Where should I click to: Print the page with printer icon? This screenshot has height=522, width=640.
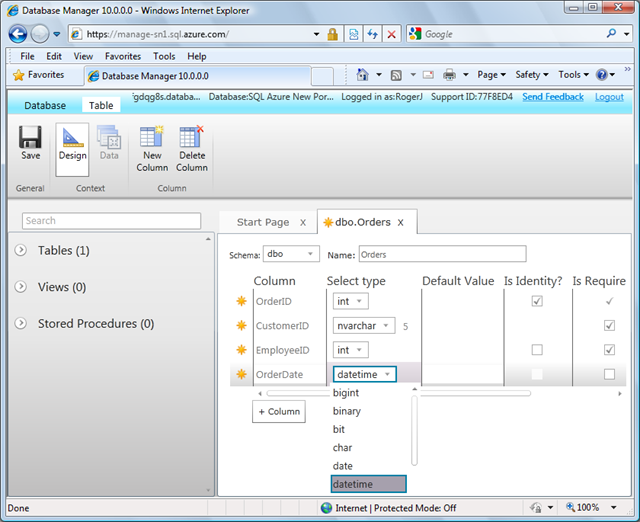pos(449,75)
